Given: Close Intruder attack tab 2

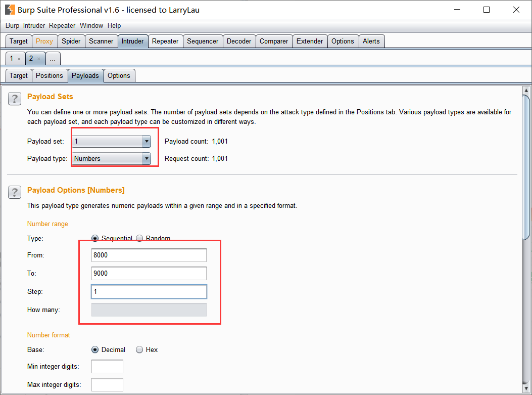Looking at the screenshot, I should click(x=39, y=59).
